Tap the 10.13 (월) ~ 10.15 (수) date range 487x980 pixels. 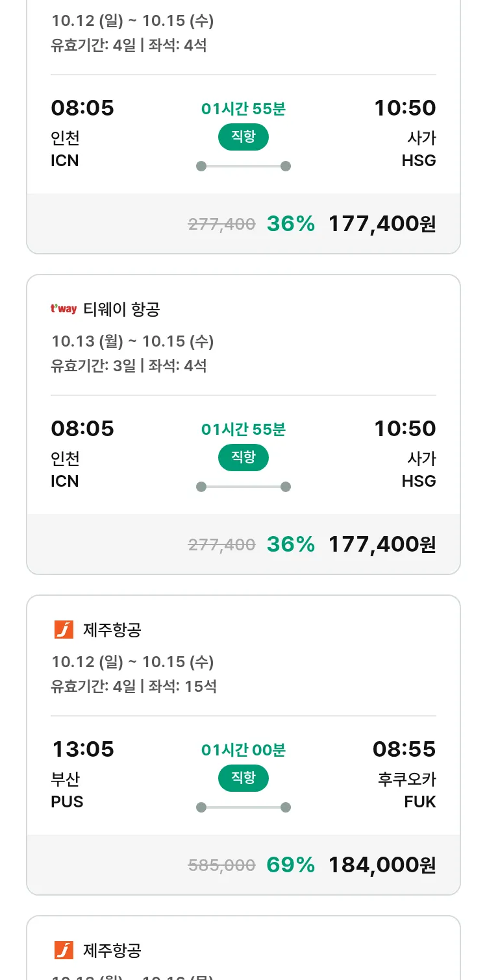pos(132,341)
